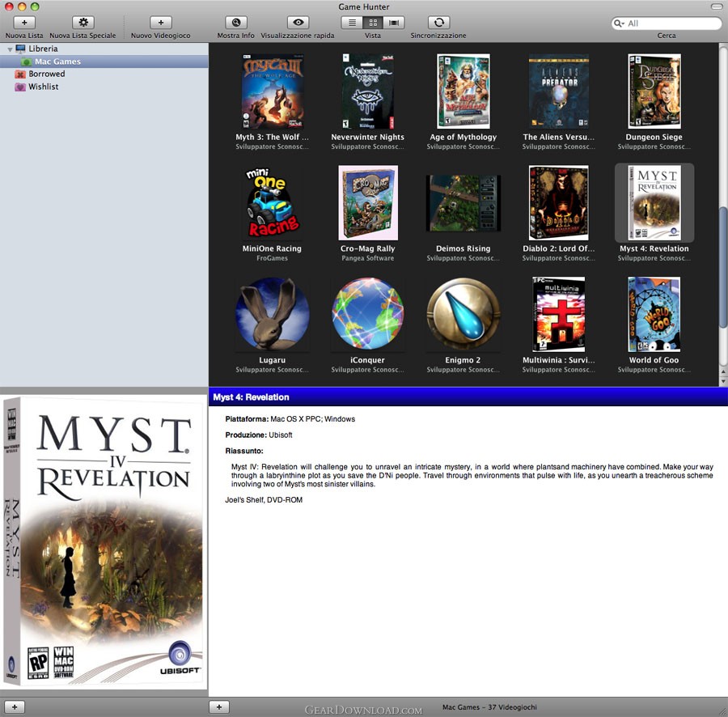Image resolution: width=728 pixels, height=717 pixels.
Task: Switch to cover flow view mode
Action: point(394,23)
